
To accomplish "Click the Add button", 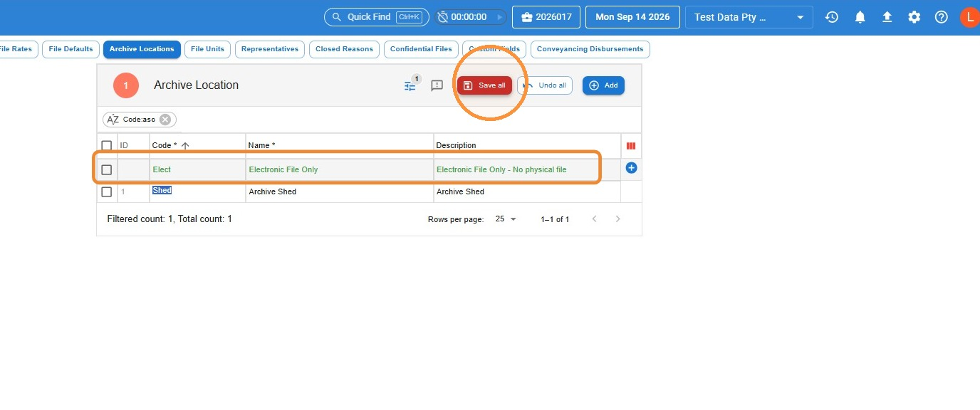I will click(603, 85).
